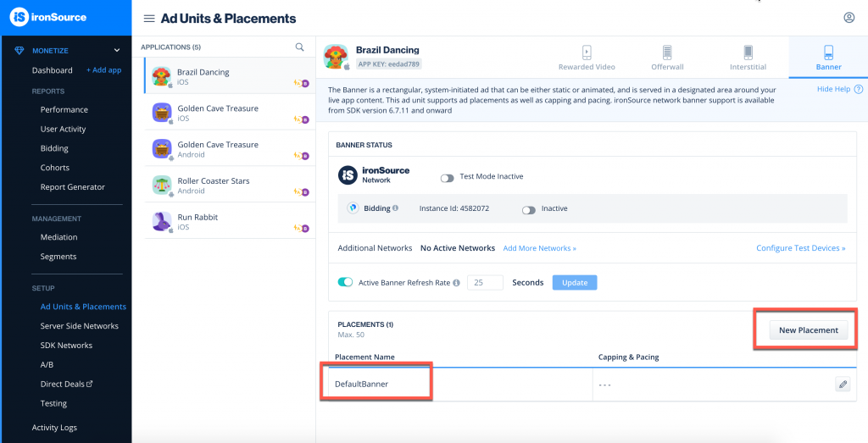Screen dimensions: 868x443
Task: Click the New Placement button
Action: coord(809,330)
